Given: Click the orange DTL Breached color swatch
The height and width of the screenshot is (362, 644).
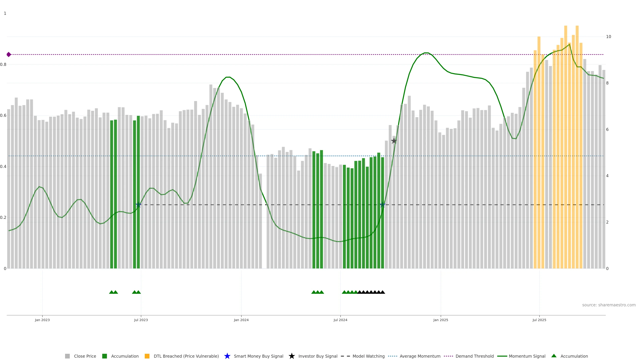Looking at the screenshot, I should tap(147, 356).
